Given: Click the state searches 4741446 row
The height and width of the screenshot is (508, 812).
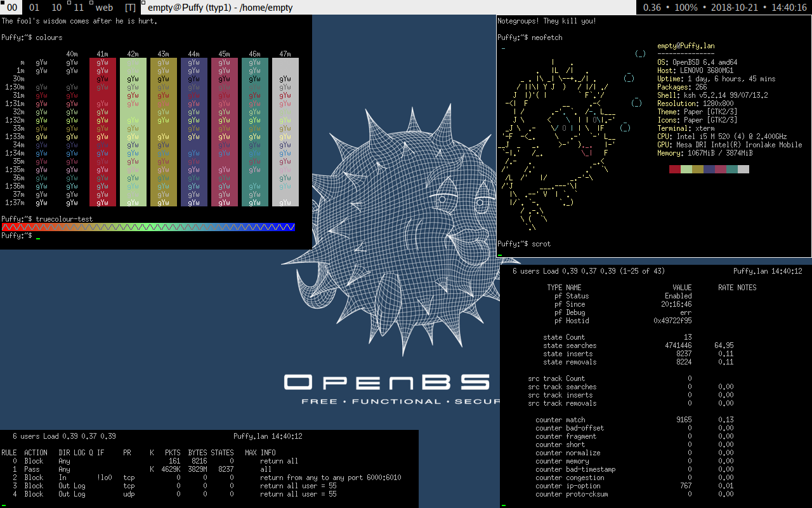Looking at the screenshot, I should (638, 345).
